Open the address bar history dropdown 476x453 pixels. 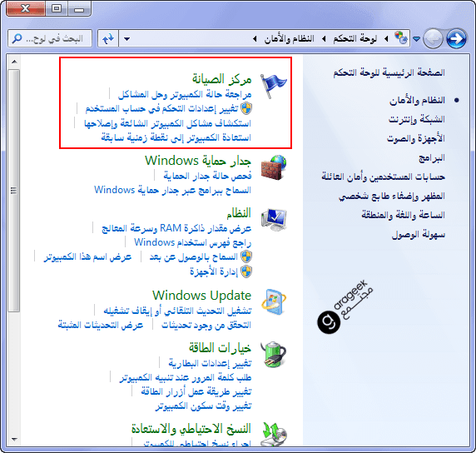pos(126,39)
